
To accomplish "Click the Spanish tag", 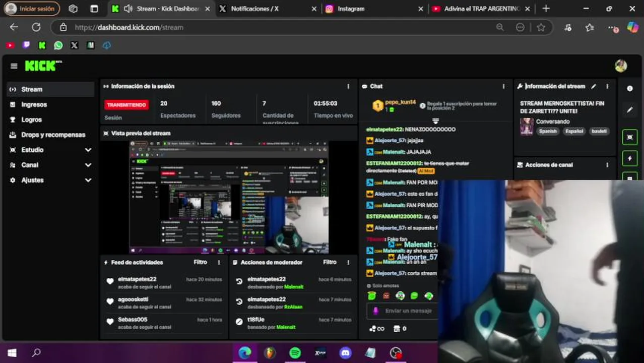I will point(548,131).
